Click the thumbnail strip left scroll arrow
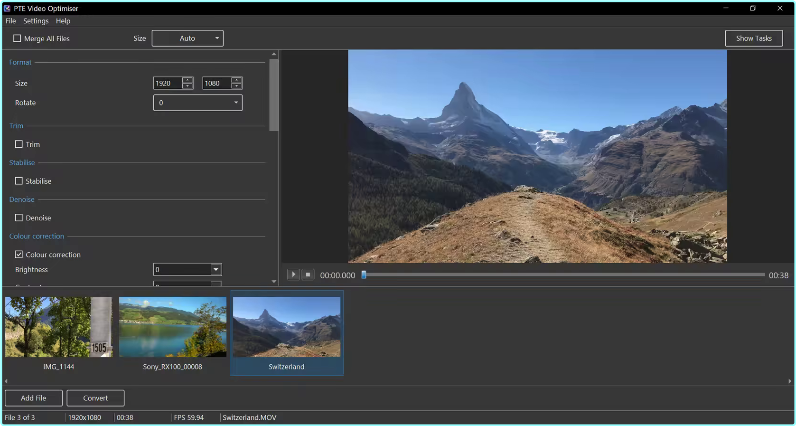 6,381
